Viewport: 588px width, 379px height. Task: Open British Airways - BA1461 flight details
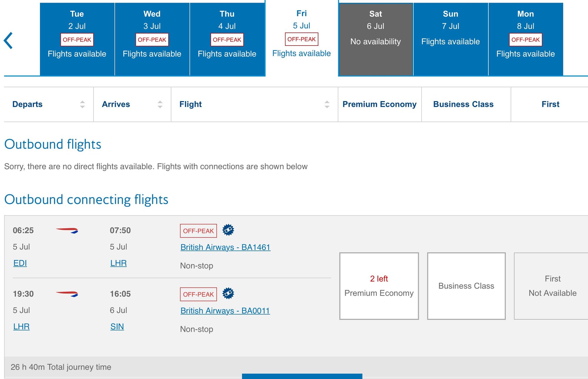point(225,247)
